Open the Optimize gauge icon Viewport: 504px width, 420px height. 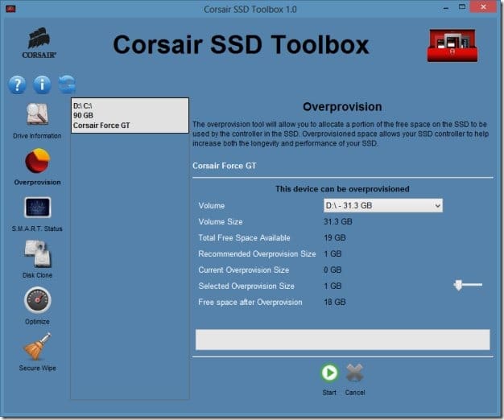click(x=37, y=300)
